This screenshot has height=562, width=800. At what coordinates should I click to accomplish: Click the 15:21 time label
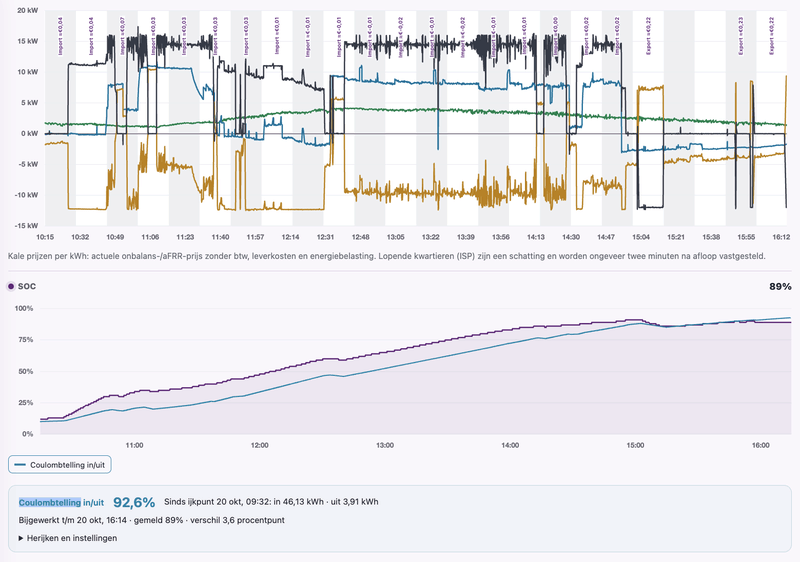(x=676, y=237)
